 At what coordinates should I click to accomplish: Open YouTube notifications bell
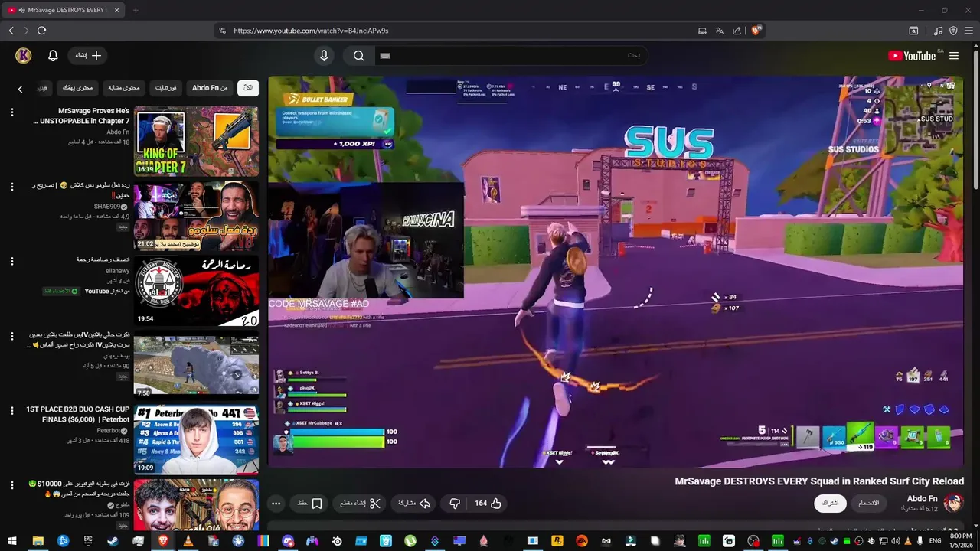tap(53, 56)
